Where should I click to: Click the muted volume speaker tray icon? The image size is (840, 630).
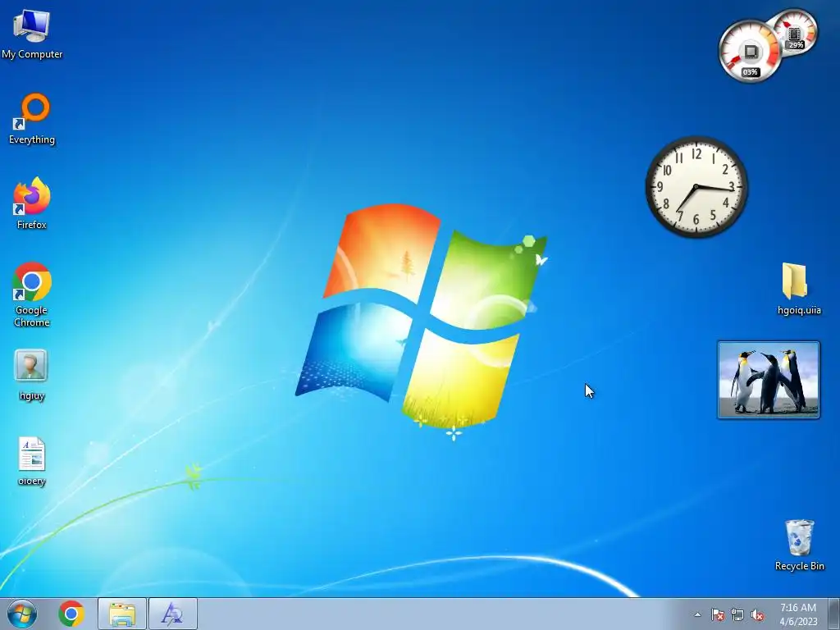757,614
